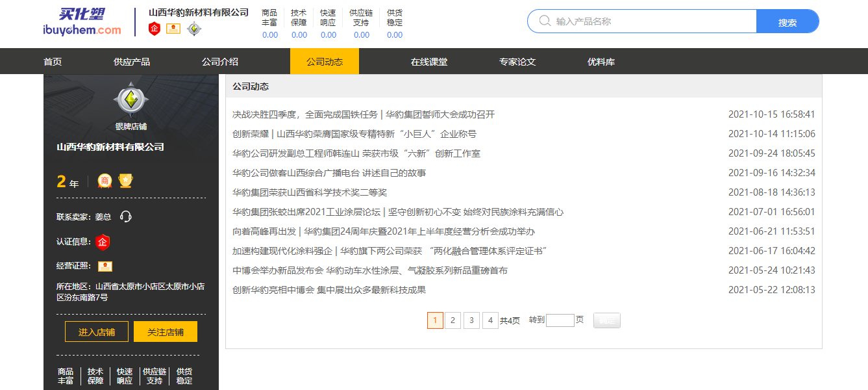
Task: Click the date 2021-06-21 11:53:51
Action: 772,231
